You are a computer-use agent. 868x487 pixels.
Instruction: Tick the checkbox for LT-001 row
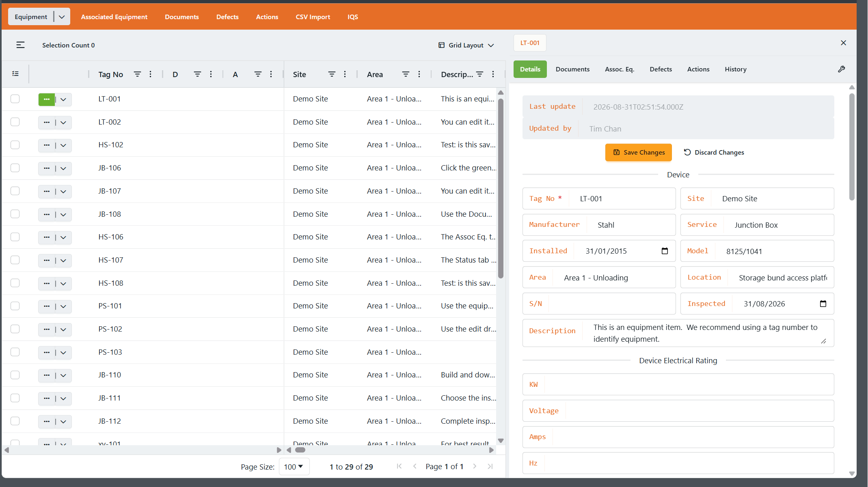[x=15, y=99]
